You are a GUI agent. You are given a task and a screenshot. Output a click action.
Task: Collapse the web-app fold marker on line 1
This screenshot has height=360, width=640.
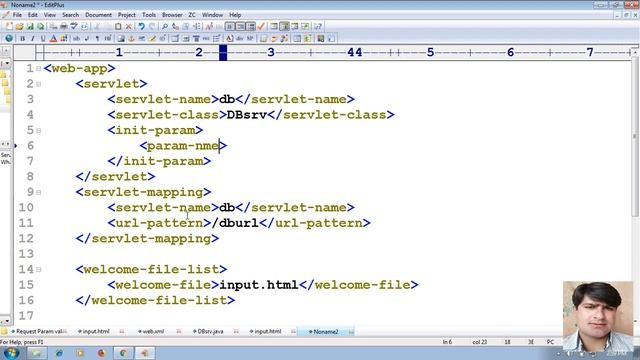pos(38,69)
